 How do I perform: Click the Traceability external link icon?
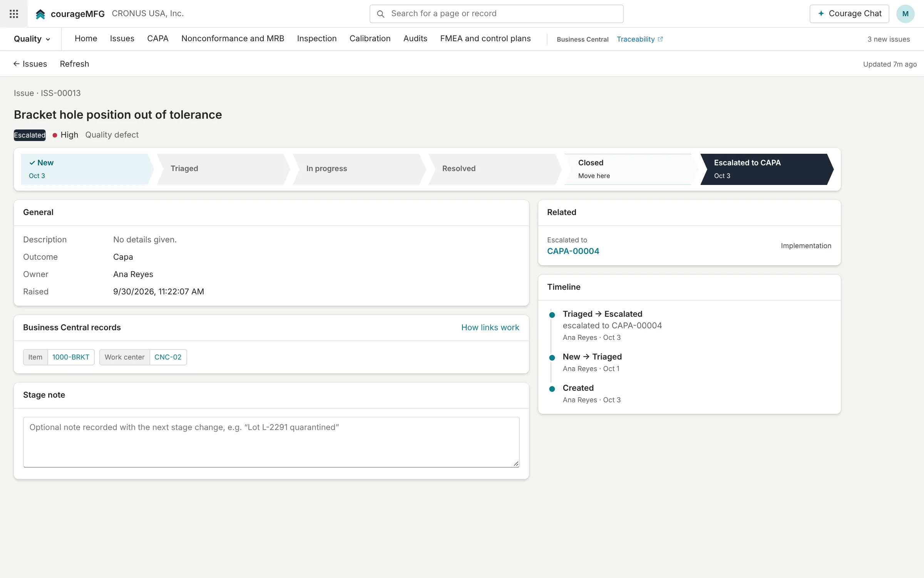(660, 39)
